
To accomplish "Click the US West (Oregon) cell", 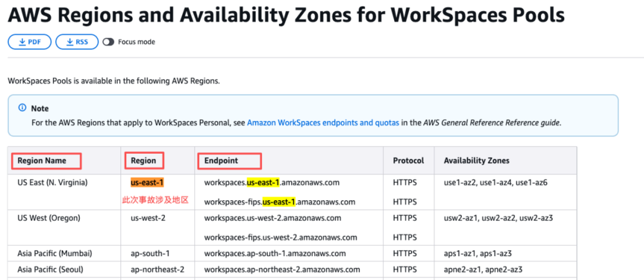I will [x=48, y=218].
